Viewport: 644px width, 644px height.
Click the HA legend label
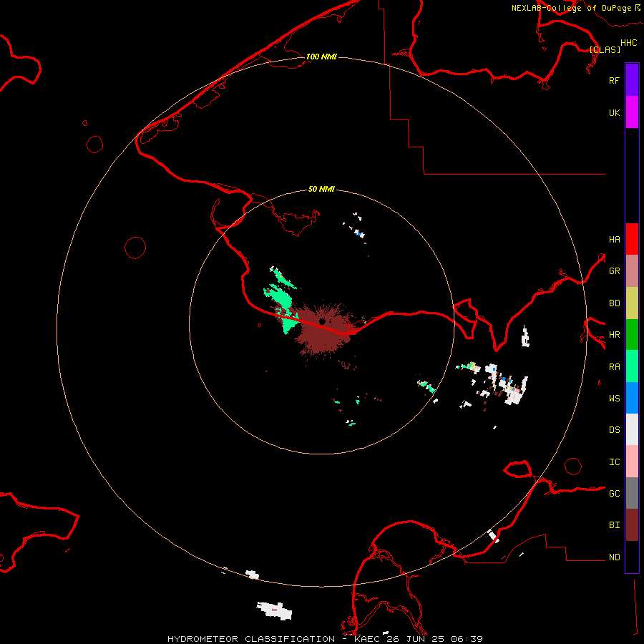[614, 239]
